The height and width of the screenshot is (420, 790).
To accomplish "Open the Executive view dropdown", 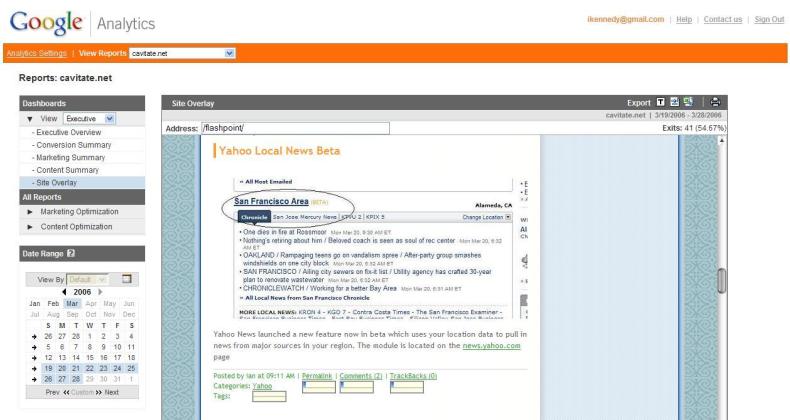I will click(89, 119).
